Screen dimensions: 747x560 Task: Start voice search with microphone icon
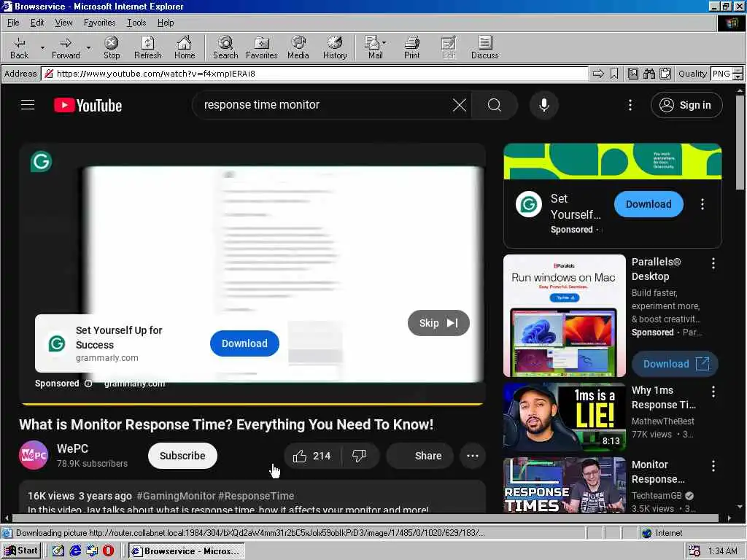coord(543,105)
